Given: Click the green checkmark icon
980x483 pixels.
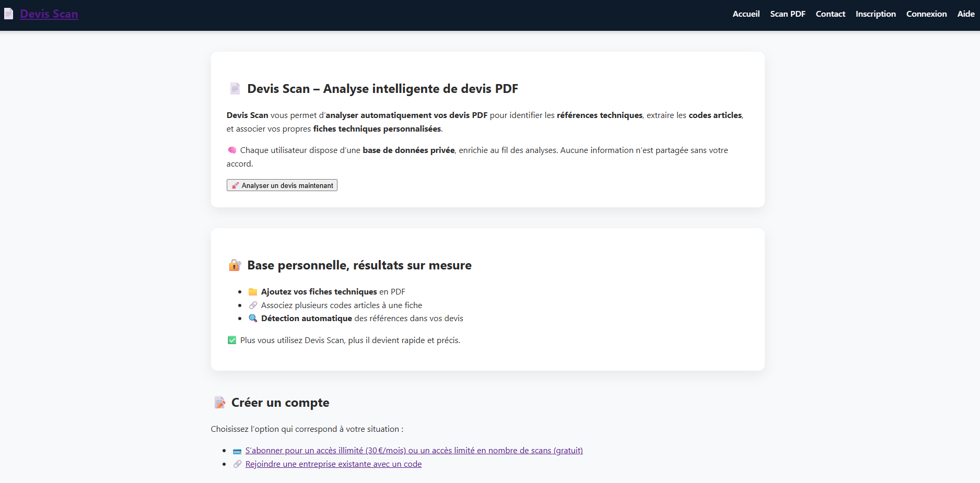Looking at the screenshot, I should [x=232, y=340].
